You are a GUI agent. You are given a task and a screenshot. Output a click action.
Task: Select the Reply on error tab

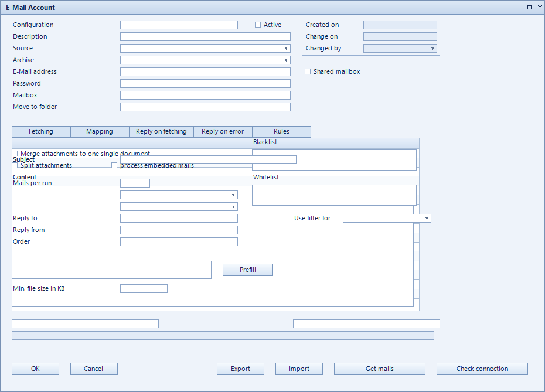pos(223,132)
